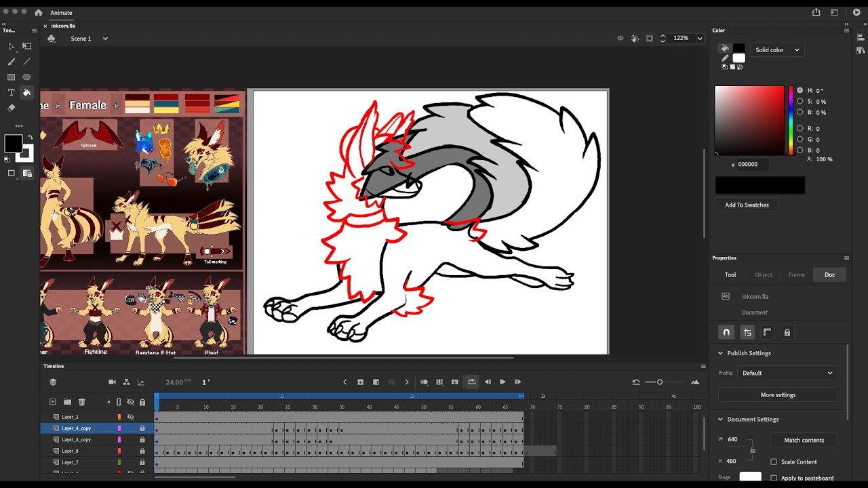Select the S saturation radio button

[x=800, y=101]
